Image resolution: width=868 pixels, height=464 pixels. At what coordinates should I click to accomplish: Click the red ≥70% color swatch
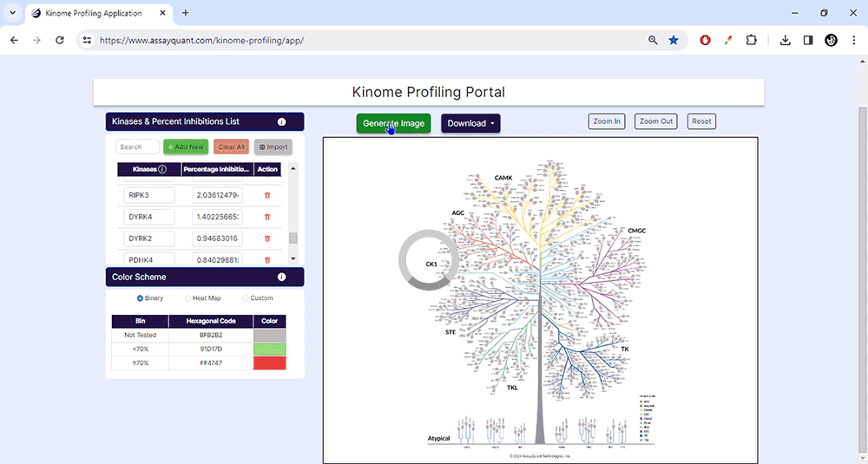269,363
